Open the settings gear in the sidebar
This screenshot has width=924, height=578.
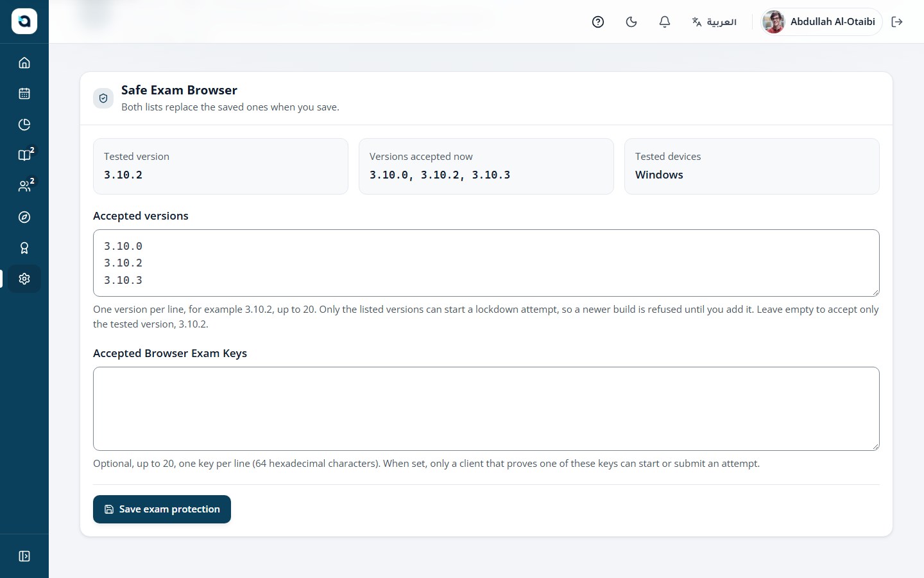24,279
